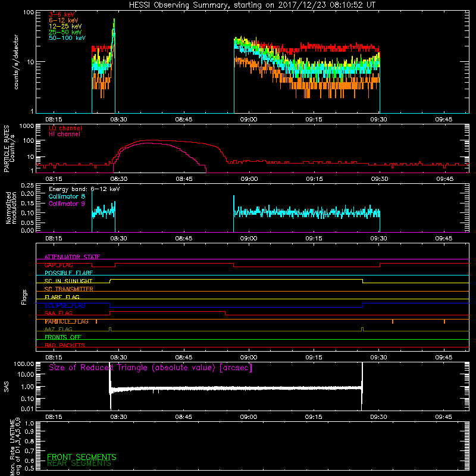Click the 09:45 tick under the Flags plot

[443, 358]
